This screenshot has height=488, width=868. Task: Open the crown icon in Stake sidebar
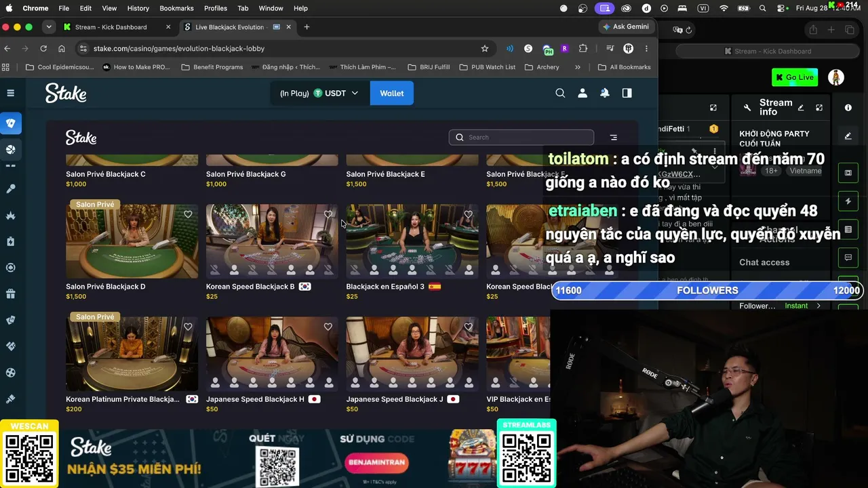point(11,216)
